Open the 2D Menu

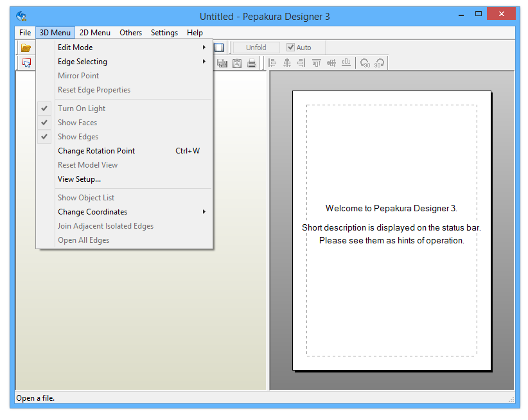94,32
